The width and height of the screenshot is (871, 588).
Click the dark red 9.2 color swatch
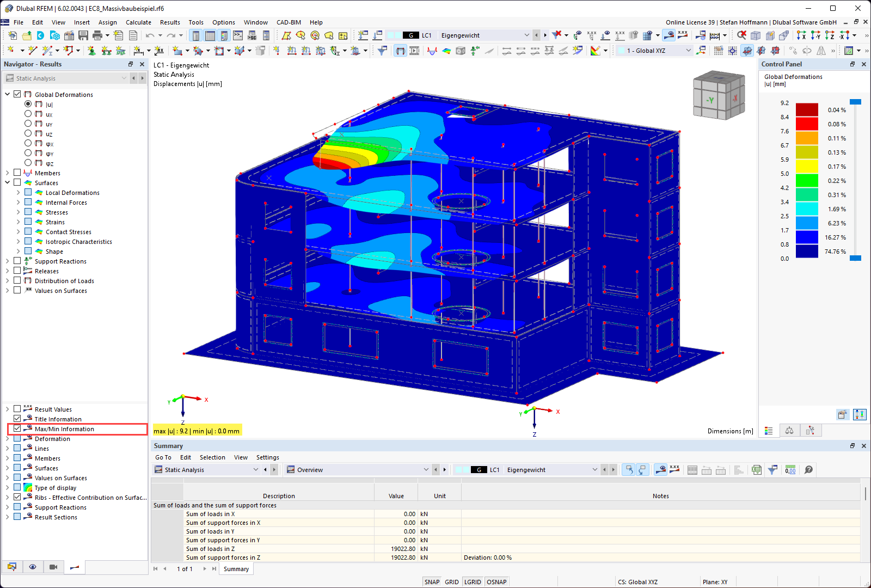pos(807,109)
